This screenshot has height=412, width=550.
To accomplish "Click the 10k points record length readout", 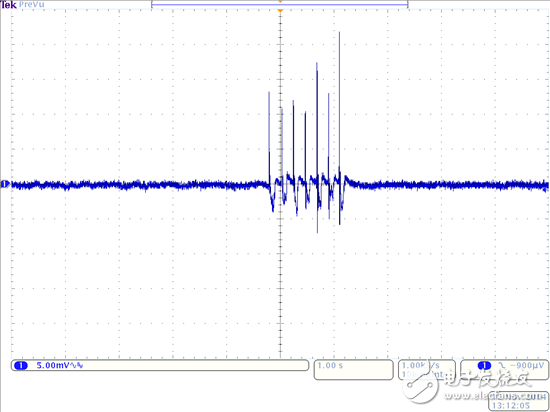I will [x=422, y=374].
